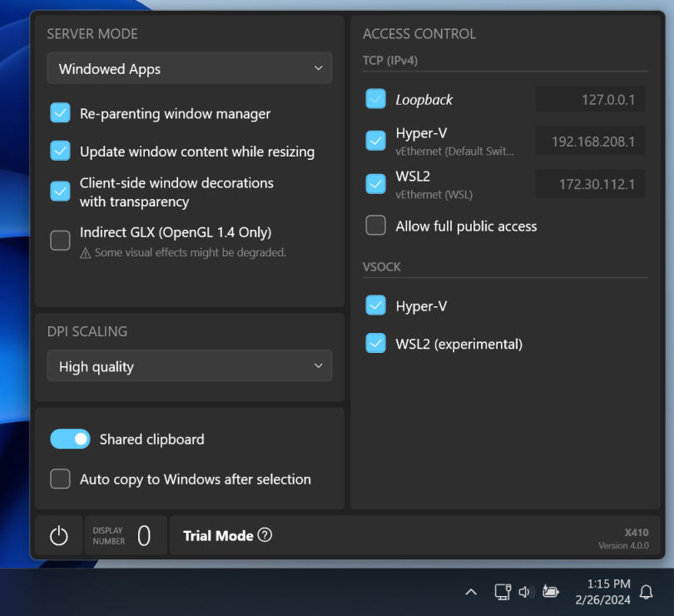Enable Allow full public access
This screenshot has height=616, width=674.
click(375, 225)
